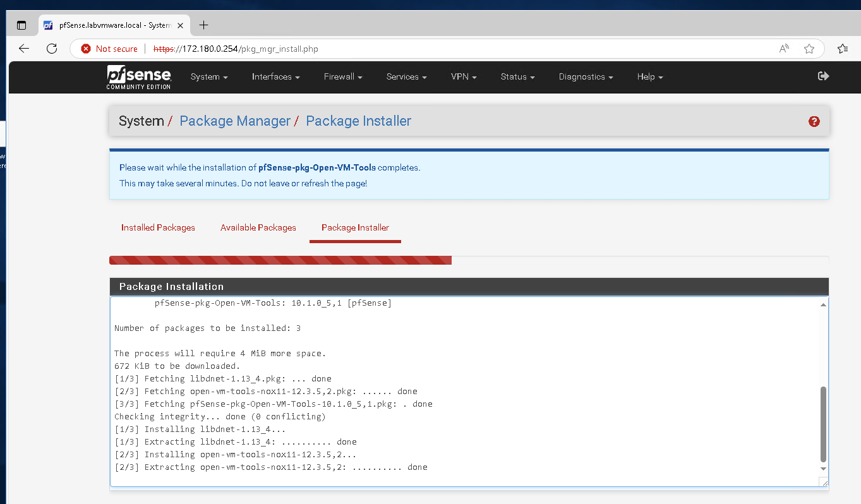The image size is (861, 504).
Task: Expand the Services menu
Action: tap(406, 77)
